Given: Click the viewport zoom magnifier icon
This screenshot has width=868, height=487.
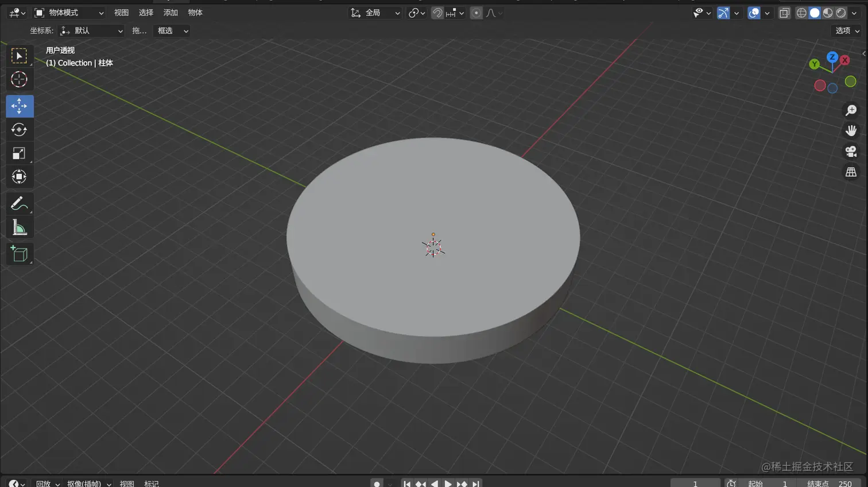Looking at the screenshot, I should pos(851,110).
